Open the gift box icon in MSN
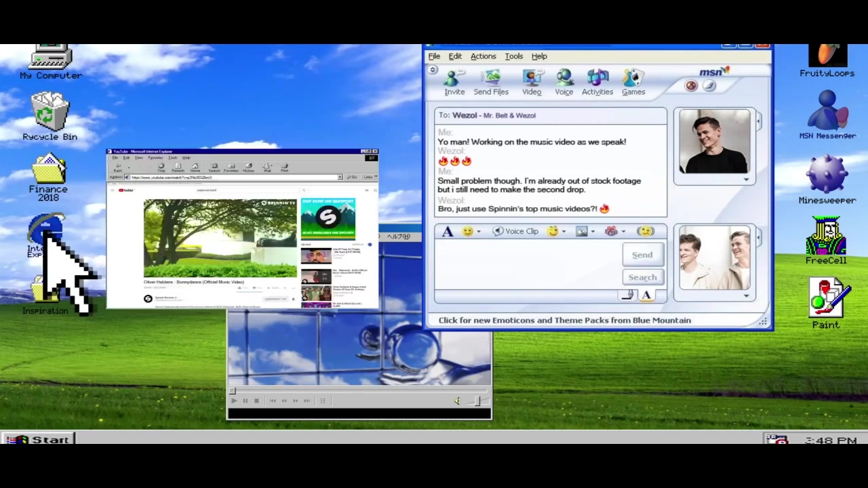Screen dimensions: 868x488 coord(612,231)
